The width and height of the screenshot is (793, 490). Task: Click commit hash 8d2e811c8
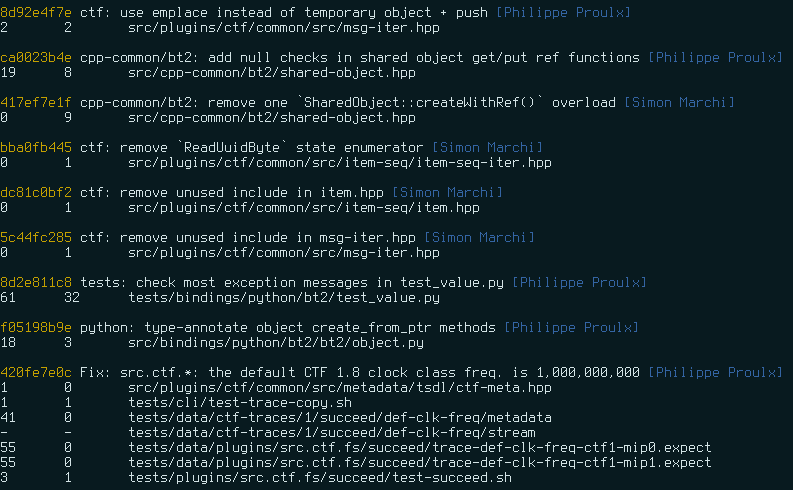click(36, 282)
